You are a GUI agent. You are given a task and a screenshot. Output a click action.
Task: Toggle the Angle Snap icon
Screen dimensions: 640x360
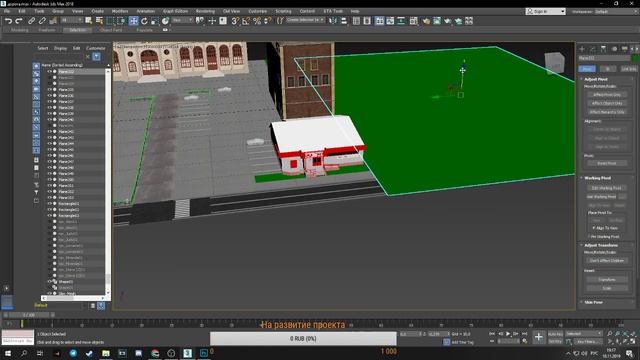tap(246, 21)
